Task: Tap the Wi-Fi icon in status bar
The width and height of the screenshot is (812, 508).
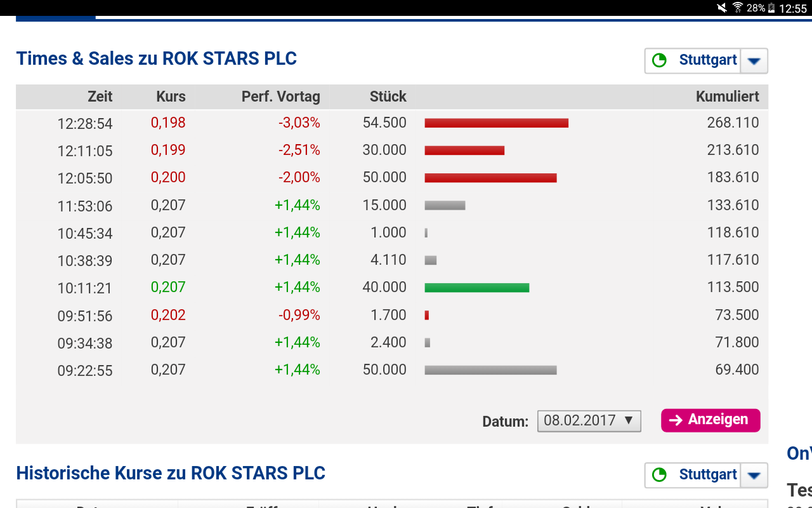Action: (737, 8)
